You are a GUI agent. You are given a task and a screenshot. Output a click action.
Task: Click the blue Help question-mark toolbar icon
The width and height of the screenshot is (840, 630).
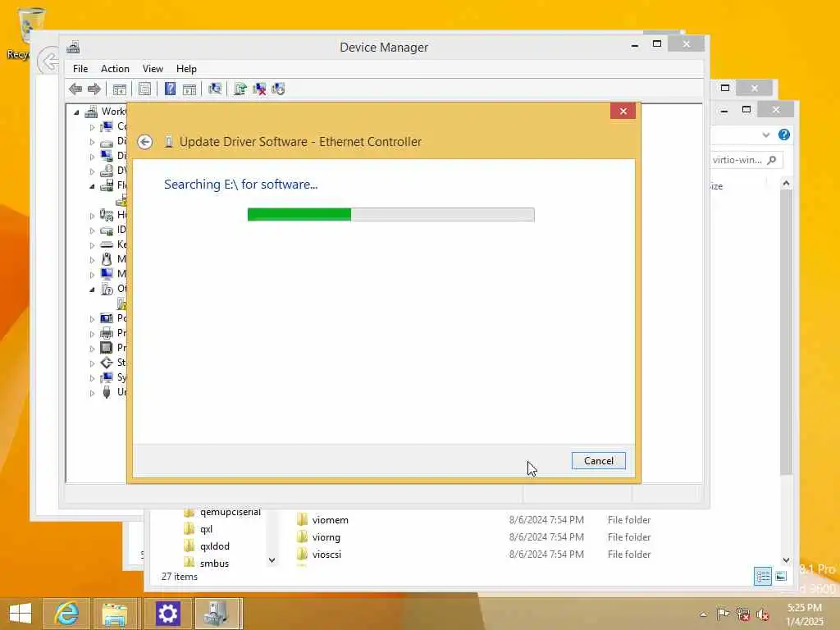click(x=170, y=89)
